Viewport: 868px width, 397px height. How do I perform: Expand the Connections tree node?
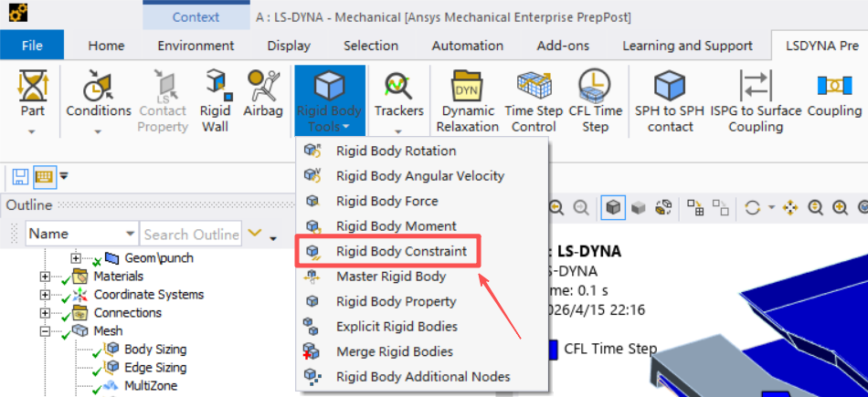[45, 313]
